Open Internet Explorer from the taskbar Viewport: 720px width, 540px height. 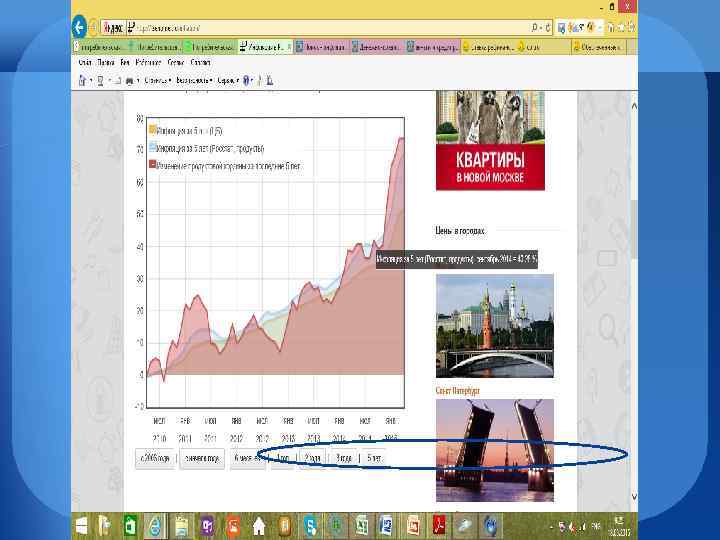tap(155, 526)
